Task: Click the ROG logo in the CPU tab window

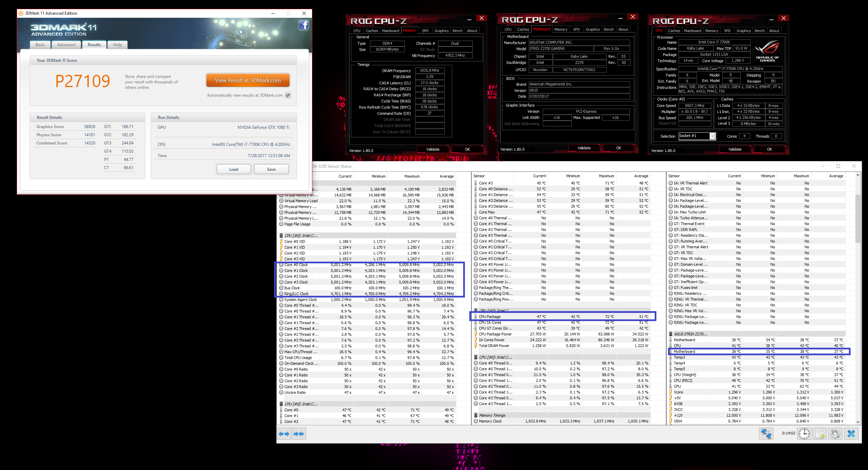Action: click(x=767, y=51)
